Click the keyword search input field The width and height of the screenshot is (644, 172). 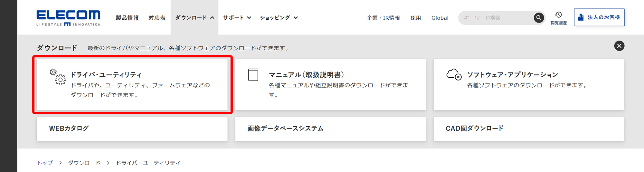(x=496, y=18)
